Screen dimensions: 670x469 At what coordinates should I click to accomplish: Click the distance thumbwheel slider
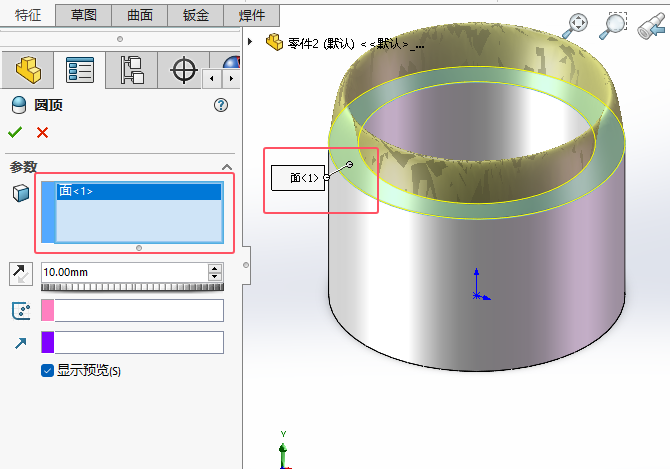(132, 287)
